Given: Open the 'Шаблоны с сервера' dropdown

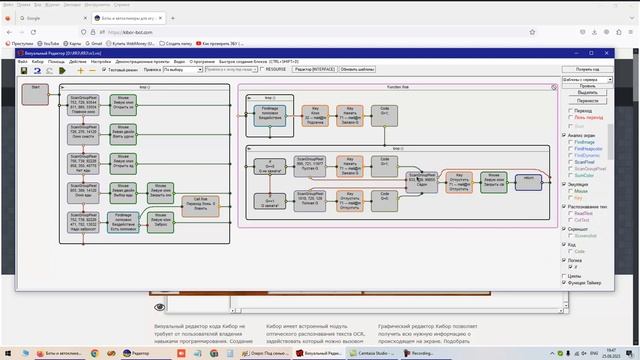Looking at the screenshot, I should click(587, 80).
